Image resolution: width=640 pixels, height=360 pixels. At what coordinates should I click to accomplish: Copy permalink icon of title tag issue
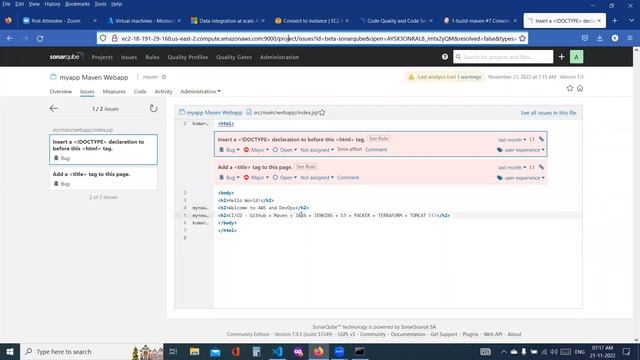click(x=541, y=167)
